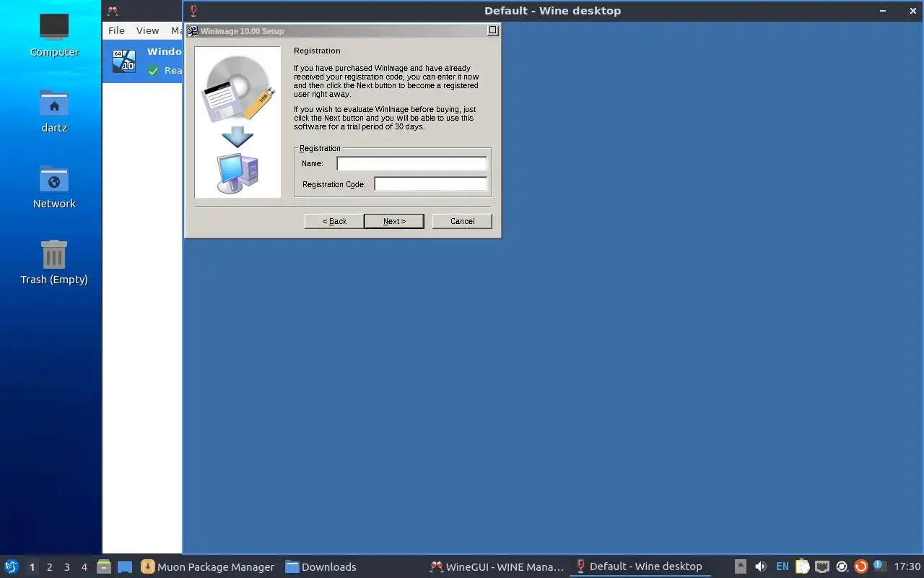Switch to virtual desktop 1
Screen dimensions: 924x578
pos(32,567)
